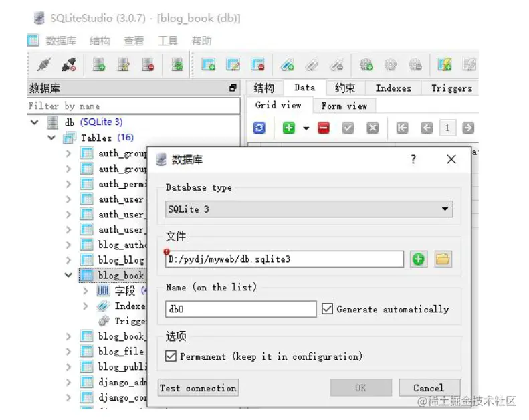Screen dimensions: 529x420
Task: Click the delete table toolbar icon
Action: coord(257,64)
